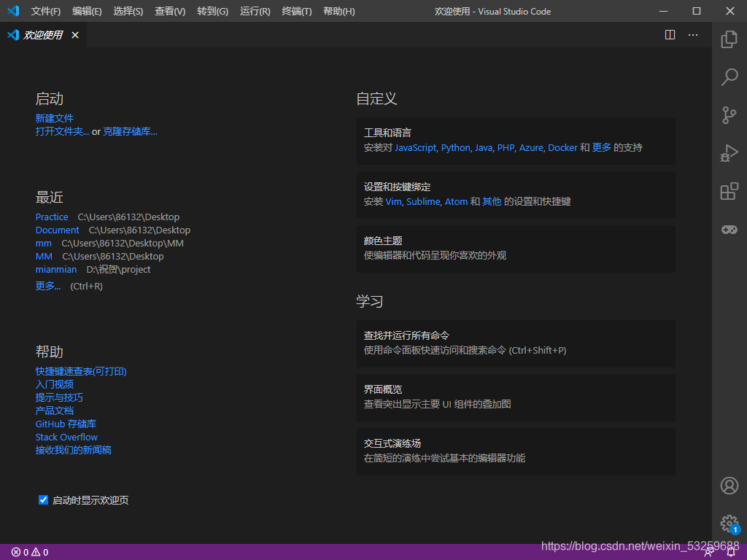747x560 pixels.
Task: Open the 查找并运行所有命令 card
Action: pos(516,343)
